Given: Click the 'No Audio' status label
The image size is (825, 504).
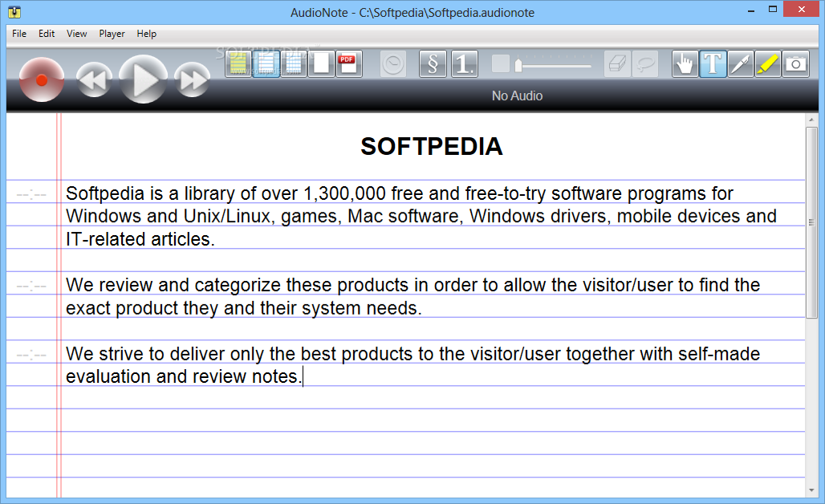Looking at the screenshot, I should pyautogui.click(x=517, y=96).
